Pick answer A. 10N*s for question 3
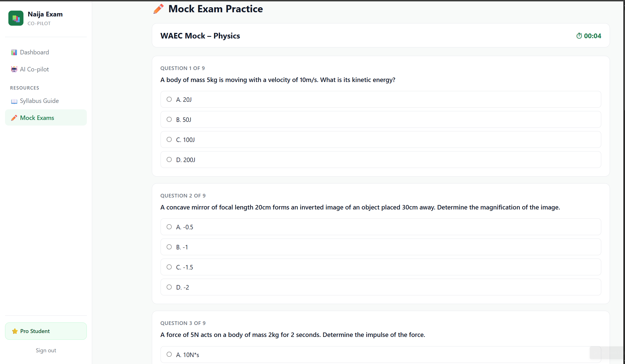Screen dimensions: 625x364 pyautogui.click(x=169, y=354)
